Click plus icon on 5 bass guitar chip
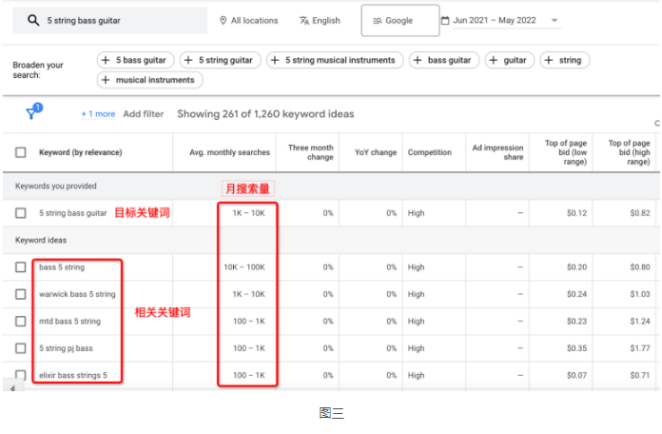 coord(106,60)
